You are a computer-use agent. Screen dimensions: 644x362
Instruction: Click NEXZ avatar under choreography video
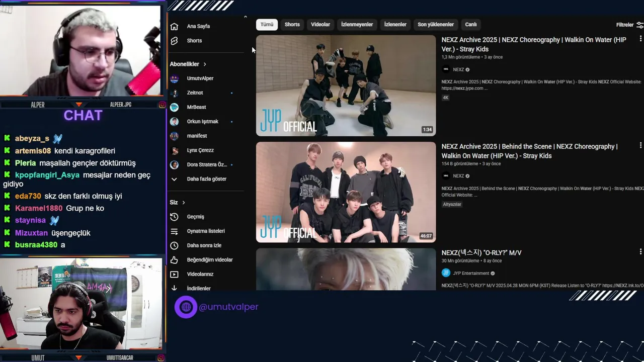tap(446, 69)
